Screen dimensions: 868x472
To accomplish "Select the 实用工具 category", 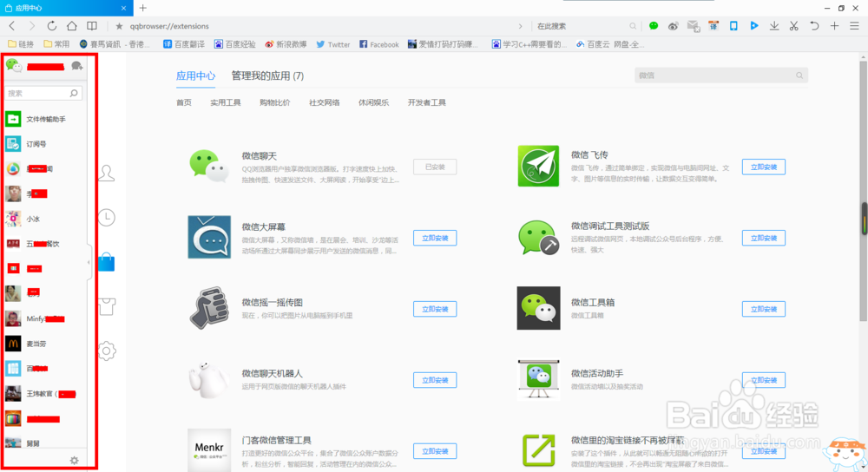I will point(226,102).
